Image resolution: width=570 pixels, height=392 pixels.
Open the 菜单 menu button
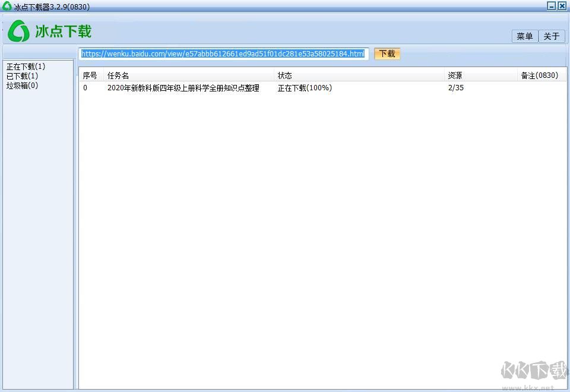524,36
